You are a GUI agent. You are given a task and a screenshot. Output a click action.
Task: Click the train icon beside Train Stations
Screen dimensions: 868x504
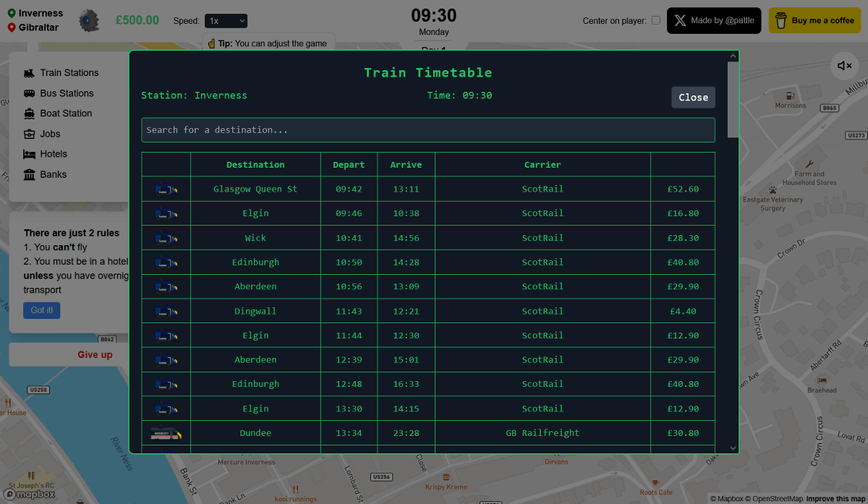[29, 73]
